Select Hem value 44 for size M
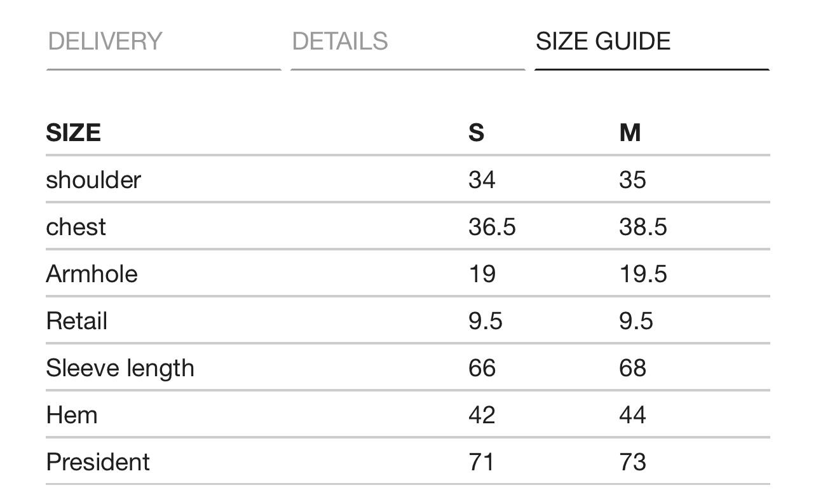 tap(632, 415)
